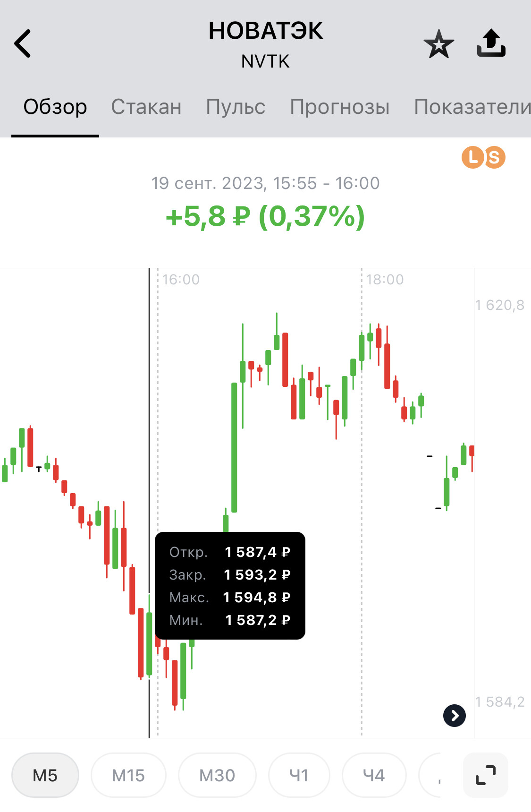
Task: Open the Прогнозы tab
Action: pyautogui.click(x=340, y=107)
